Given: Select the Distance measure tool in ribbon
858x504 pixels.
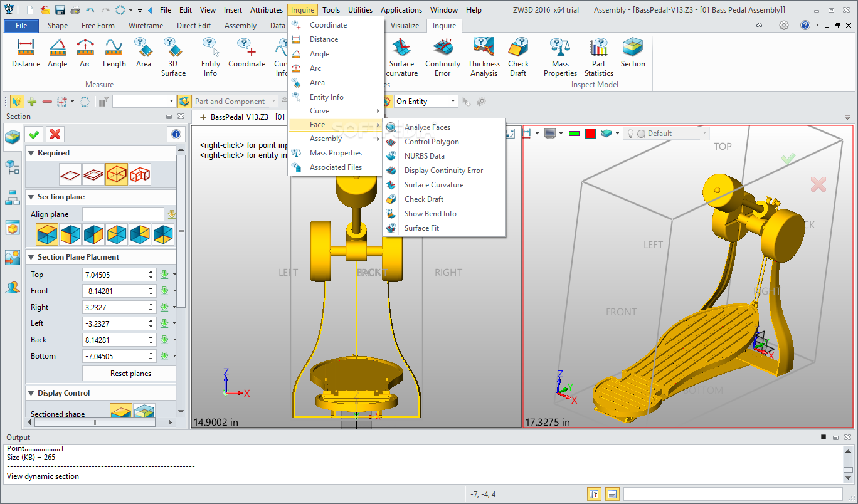Looking at the screenshot, I should 26,53.
